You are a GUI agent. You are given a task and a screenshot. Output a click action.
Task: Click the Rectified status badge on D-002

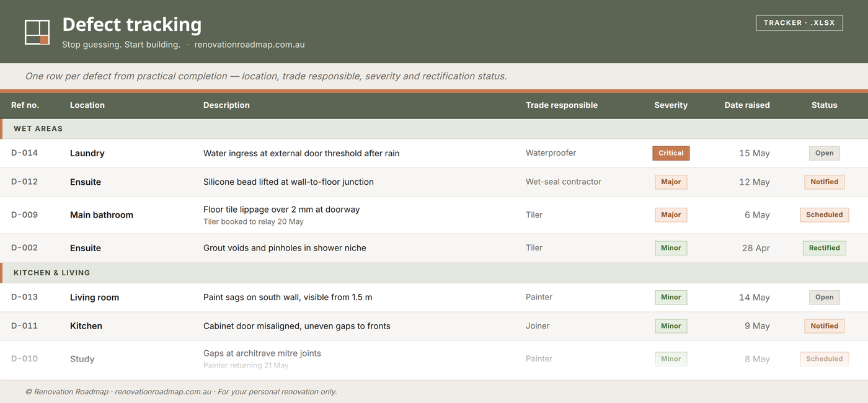point(824,247)
